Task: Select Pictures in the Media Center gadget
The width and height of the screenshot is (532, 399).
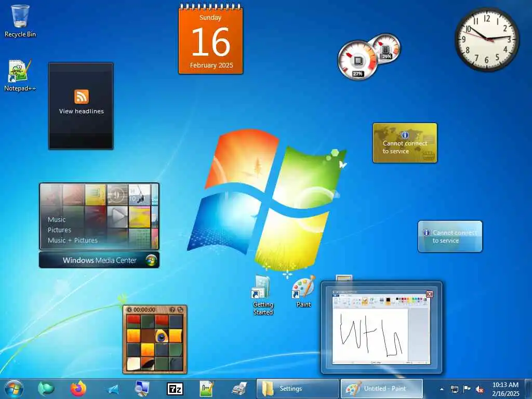Action: pos(59,230)
